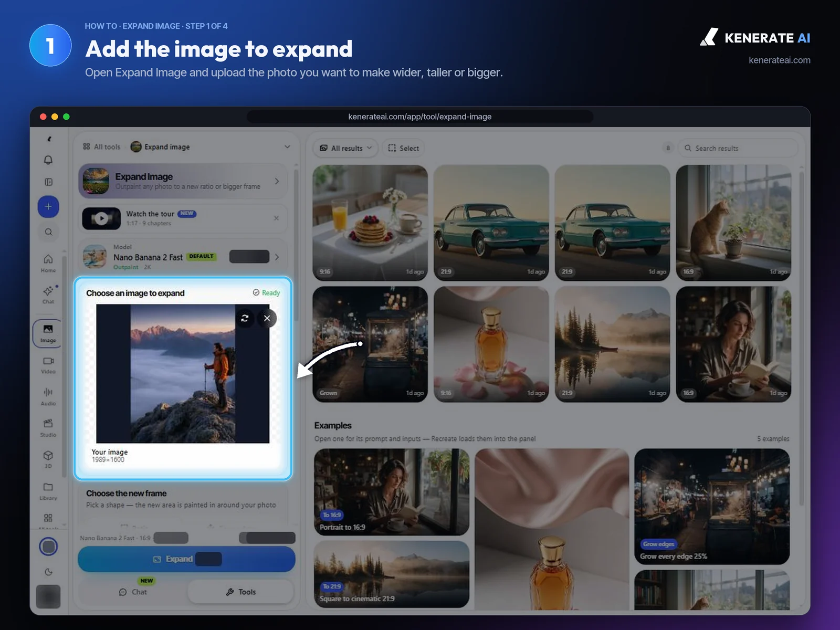Switch to the Tools tab
Viewport: 840px width, 630px height.
[240, 592]
